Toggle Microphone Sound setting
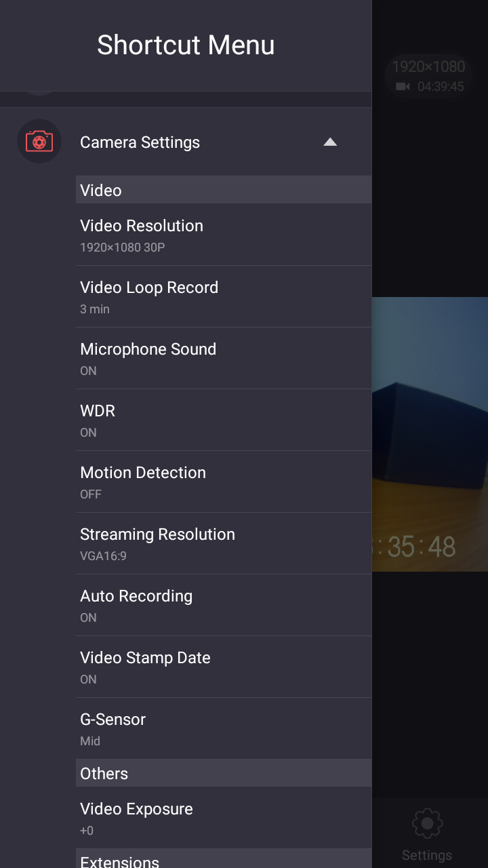Viewport: 488px width, 868px height. tap(224, 358)
